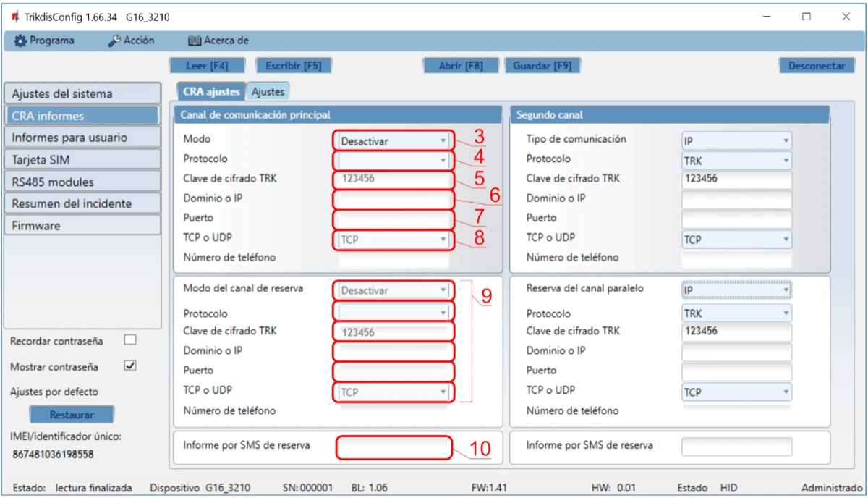
Task: Open the Tarjeta SIM section
Action: click(x=82, y=160)
